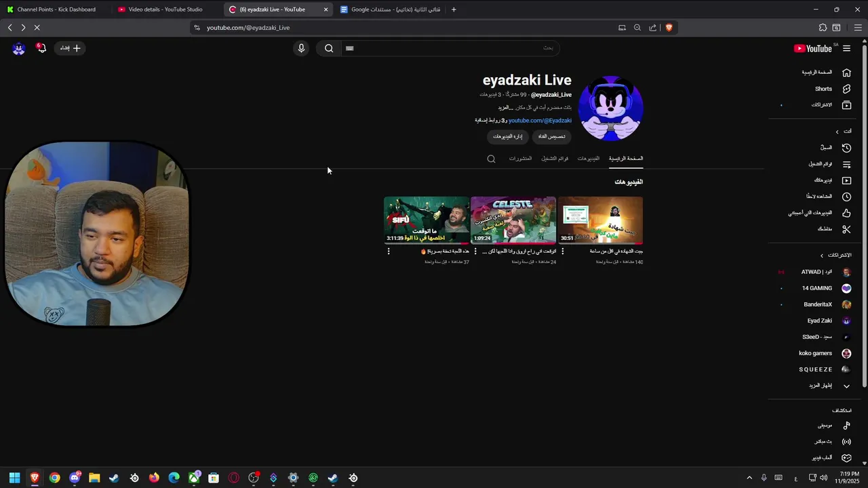Open a new browser tab
Image resolution: width=868 pixels, height=488 pixels.
click(x=454, y=9)
